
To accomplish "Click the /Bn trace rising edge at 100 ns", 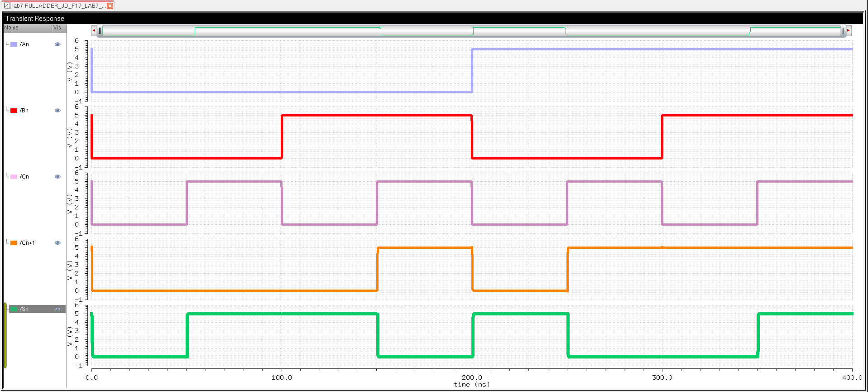I will [x=282, y=137].
